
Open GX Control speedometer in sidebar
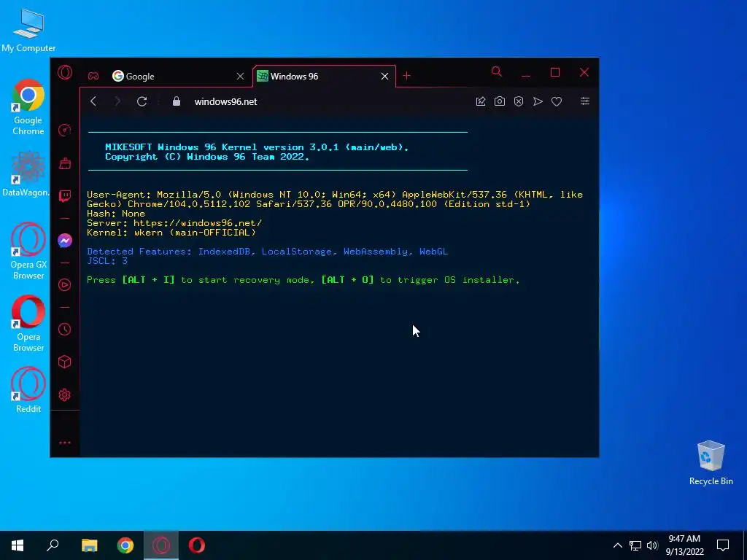tap(65, 130)
